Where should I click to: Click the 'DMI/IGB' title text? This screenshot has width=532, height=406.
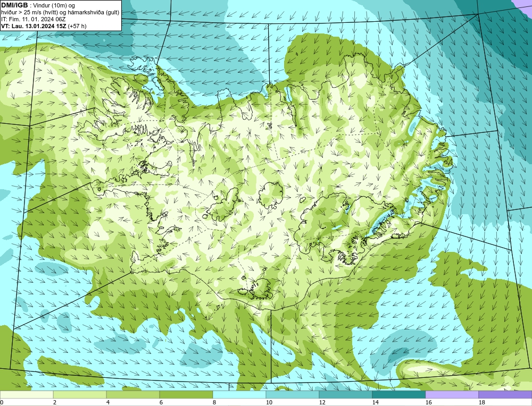(x=14, y=5)
